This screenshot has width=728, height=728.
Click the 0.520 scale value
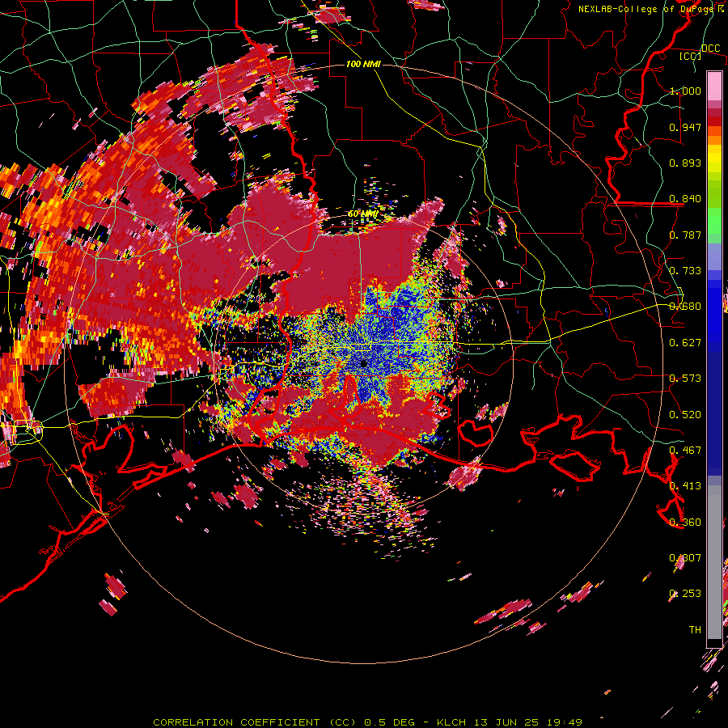click(685, 415)
